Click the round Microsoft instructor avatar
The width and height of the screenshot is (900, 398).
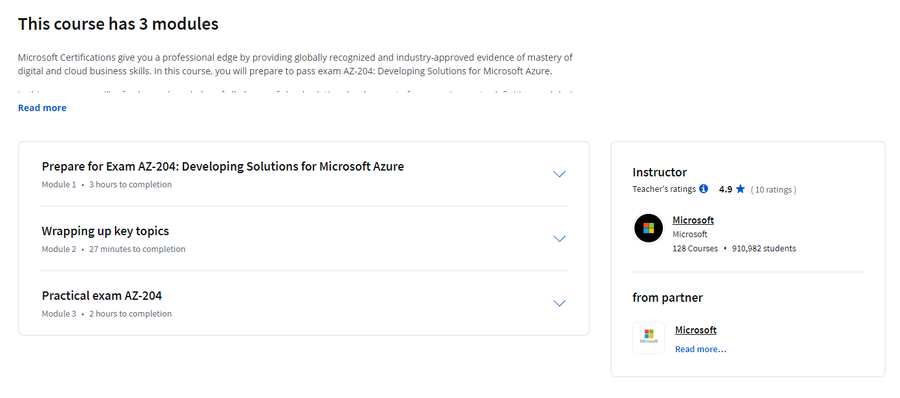pyautogui.click(x=649, y=229)
